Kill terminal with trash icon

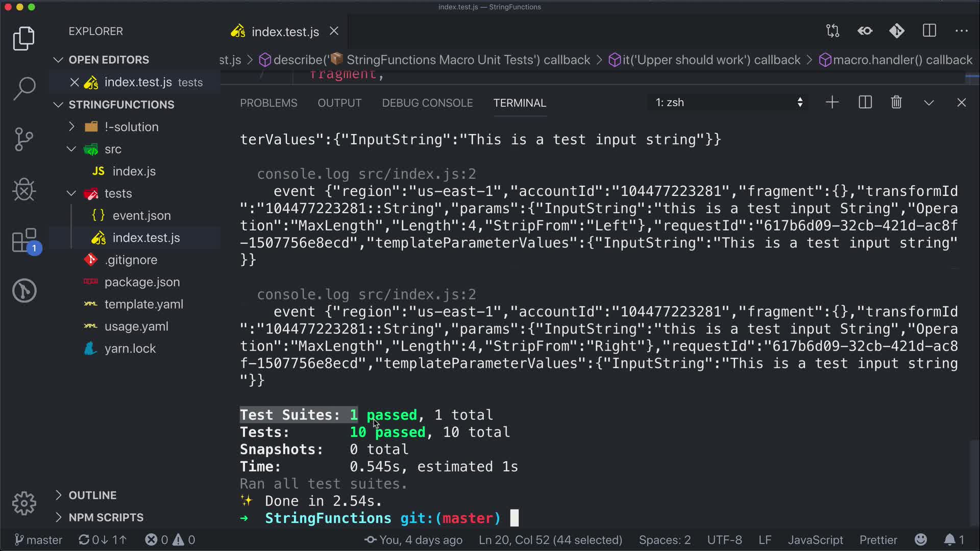[x=896, y=103]
